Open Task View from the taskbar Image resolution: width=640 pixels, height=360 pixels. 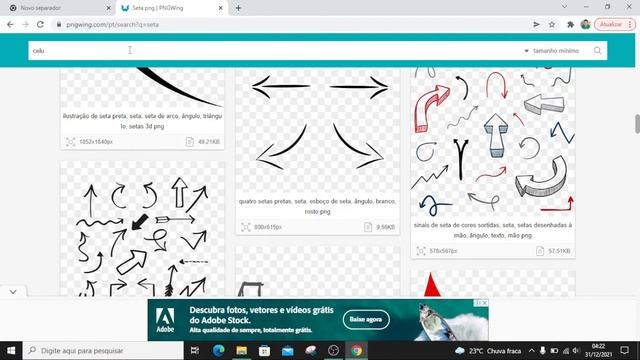[195, 351]
